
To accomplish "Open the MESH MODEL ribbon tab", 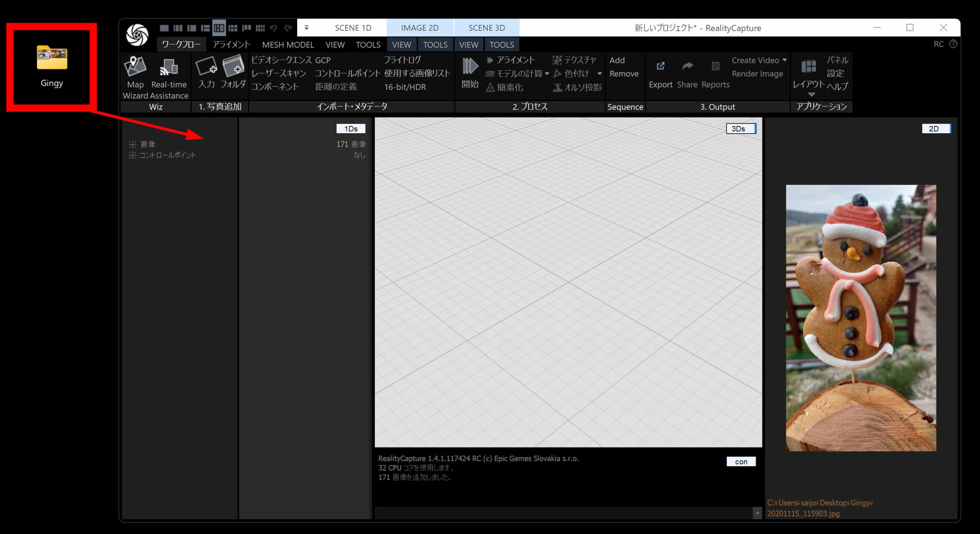I will coord(288,44).
